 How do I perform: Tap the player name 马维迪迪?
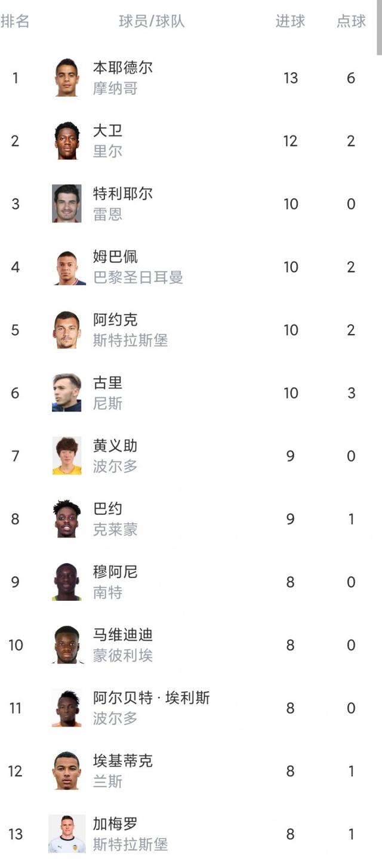click(x=122, y=635)
